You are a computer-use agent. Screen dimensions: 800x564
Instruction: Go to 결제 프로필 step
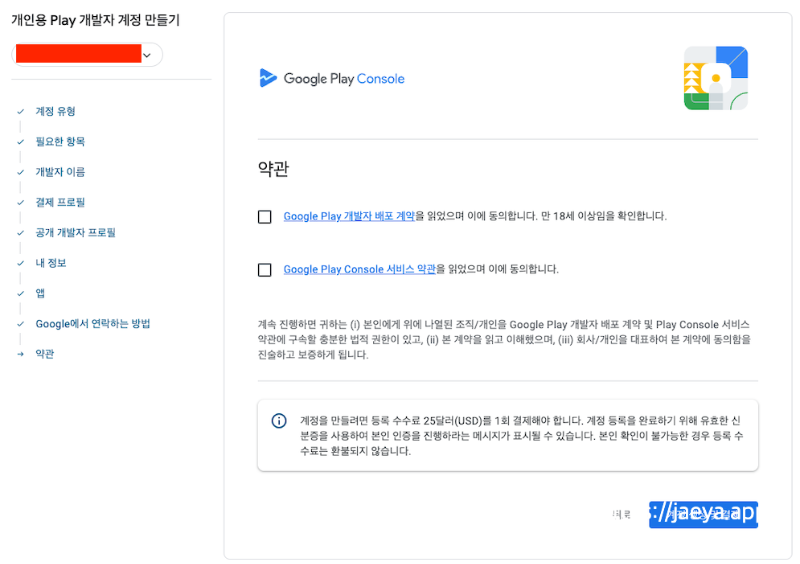[x=60, y=202]
